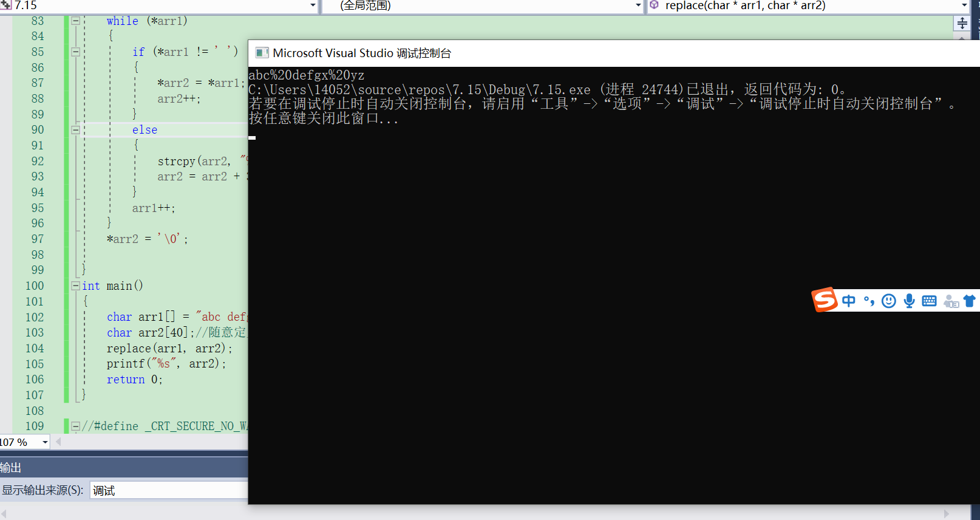This screenshot has width=980, height=520.
Task: Open the Sogou user account icon
Action: 951,301
